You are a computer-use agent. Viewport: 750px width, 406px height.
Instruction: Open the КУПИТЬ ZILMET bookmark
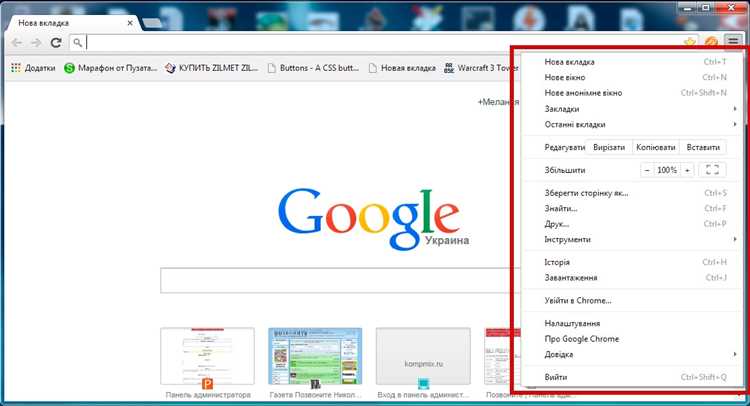211,68
